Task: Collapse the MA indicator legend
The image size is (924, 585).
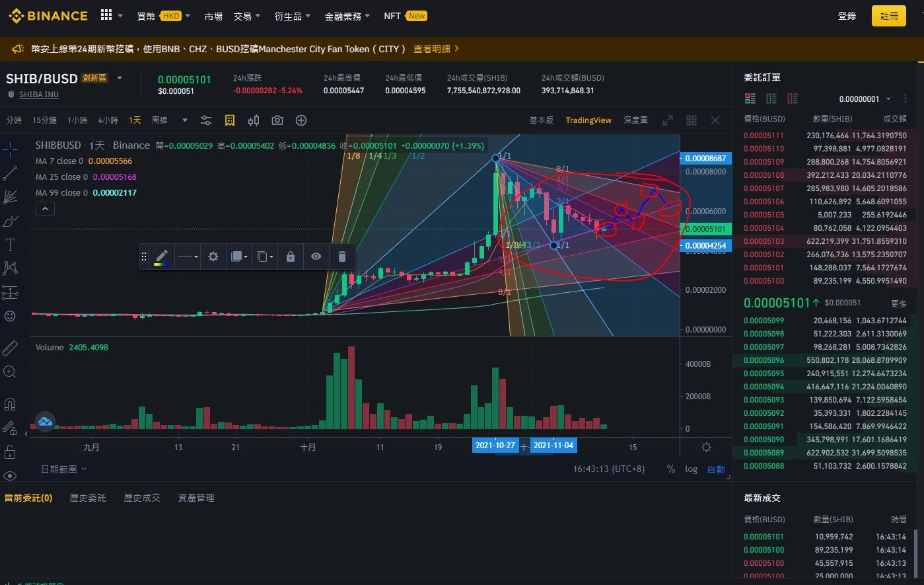Action: coord(45,209)
